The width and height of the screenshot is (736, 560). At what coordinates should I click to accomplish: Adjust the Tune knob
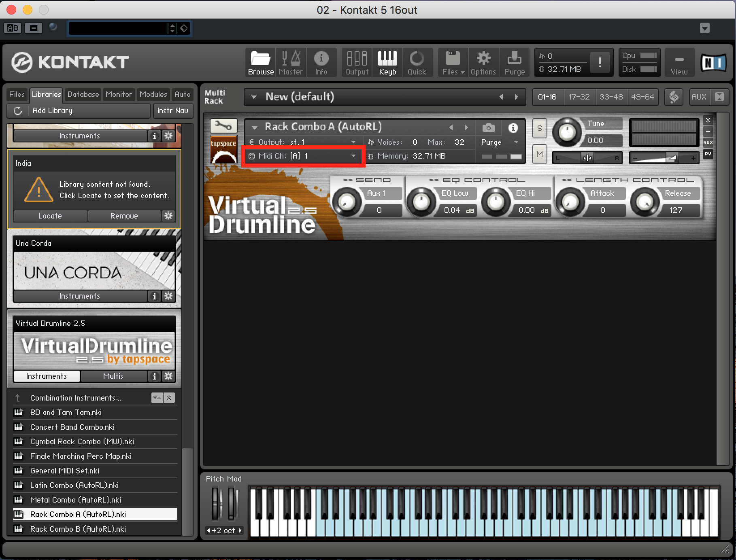[567, 132]
